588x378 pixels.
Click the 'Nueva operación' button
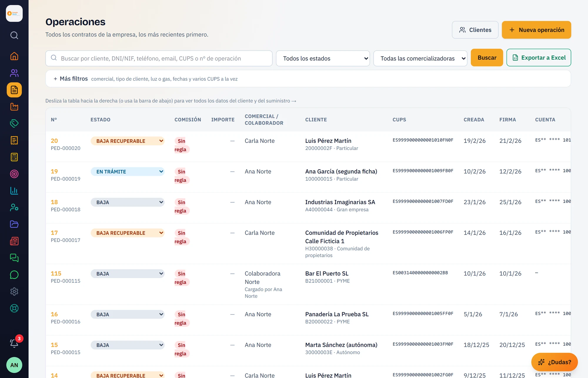pos(536,30)
